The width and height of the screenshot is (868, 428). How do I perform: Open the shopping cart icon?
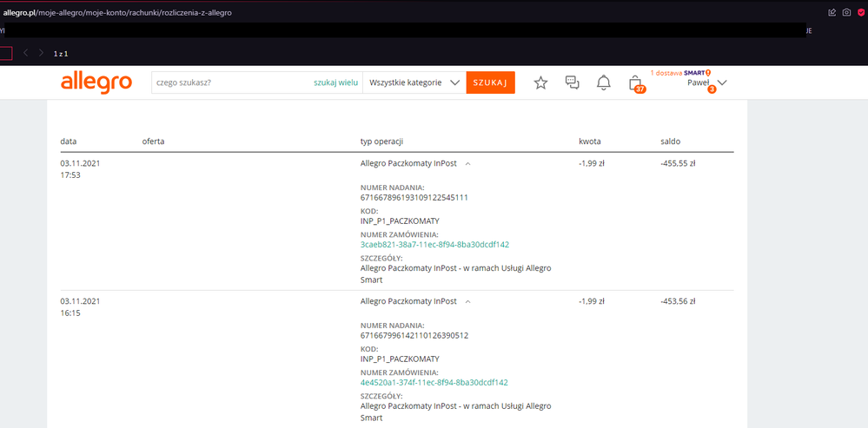pos(635,83)
